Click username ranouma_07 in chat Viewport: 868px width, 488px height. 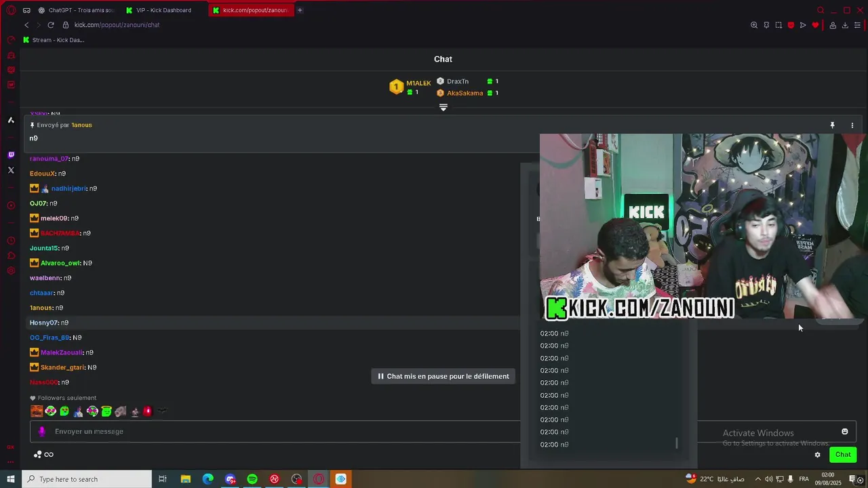pos(49,159)
